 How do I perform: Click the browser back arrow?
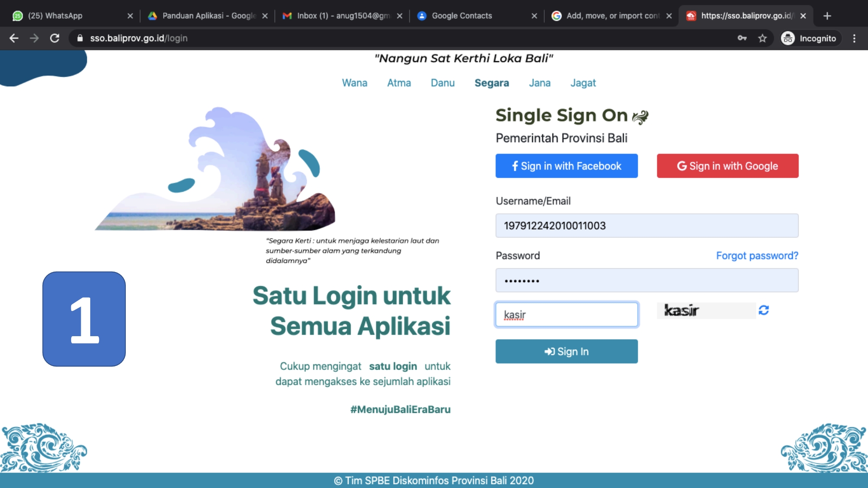click(x=14, y=38)
